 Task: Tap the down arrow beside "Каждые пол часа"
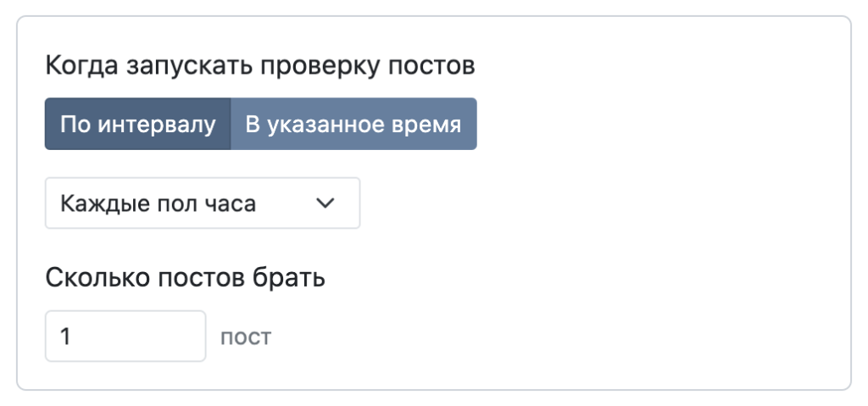click(x=325, y=203)
